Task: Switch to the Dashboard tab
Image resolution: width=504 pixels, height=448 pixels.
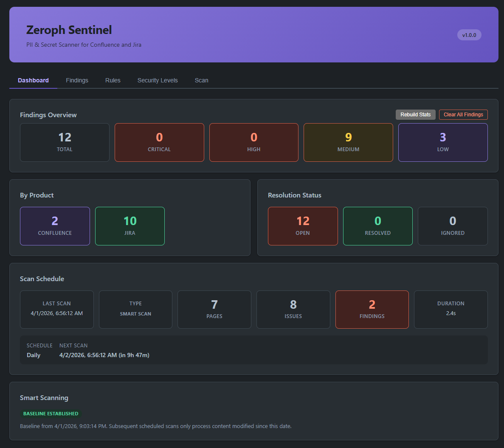Action: pos(33,80)
